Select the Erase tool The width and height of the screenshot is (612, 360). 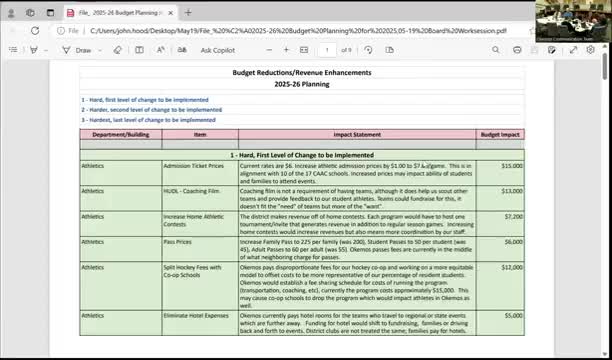(x=117, y=50)
